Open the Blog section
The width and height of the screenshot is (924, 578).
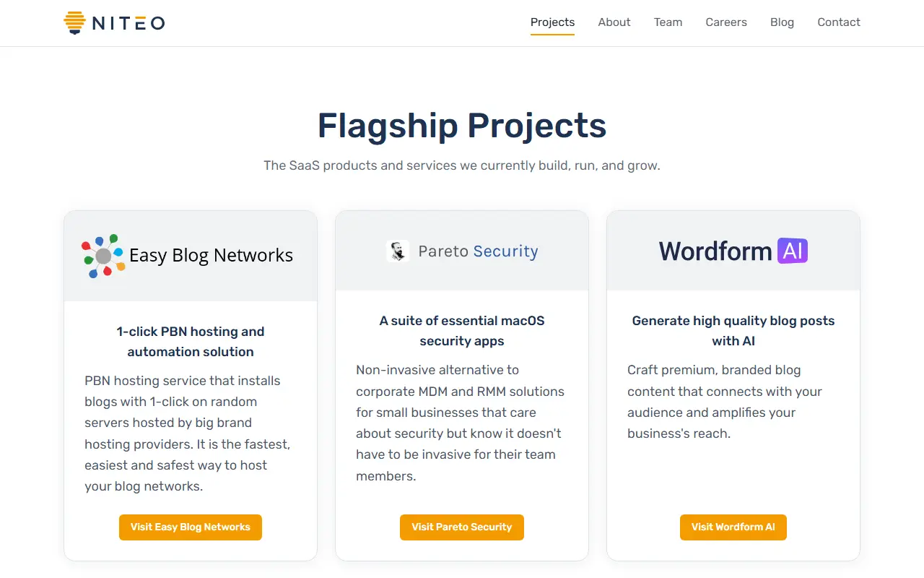pos(782,22)
